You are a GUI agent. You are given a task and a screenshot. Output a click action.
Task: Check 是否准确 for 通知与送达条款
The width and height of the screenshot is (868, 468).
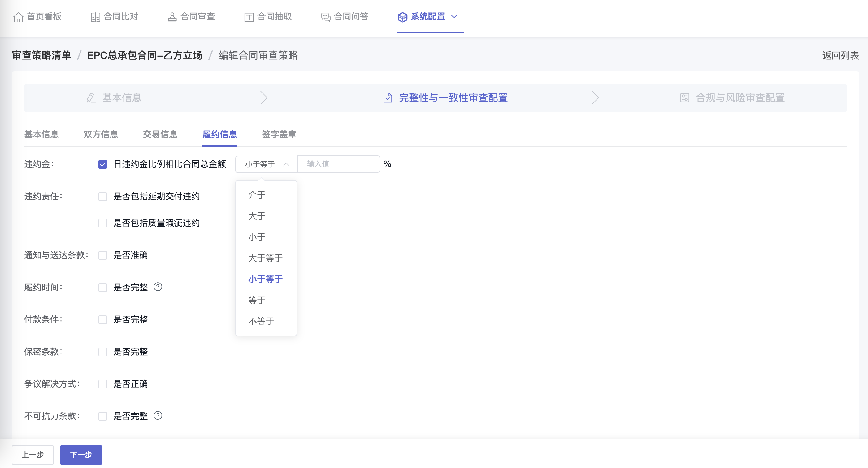[x=103, y=255]
